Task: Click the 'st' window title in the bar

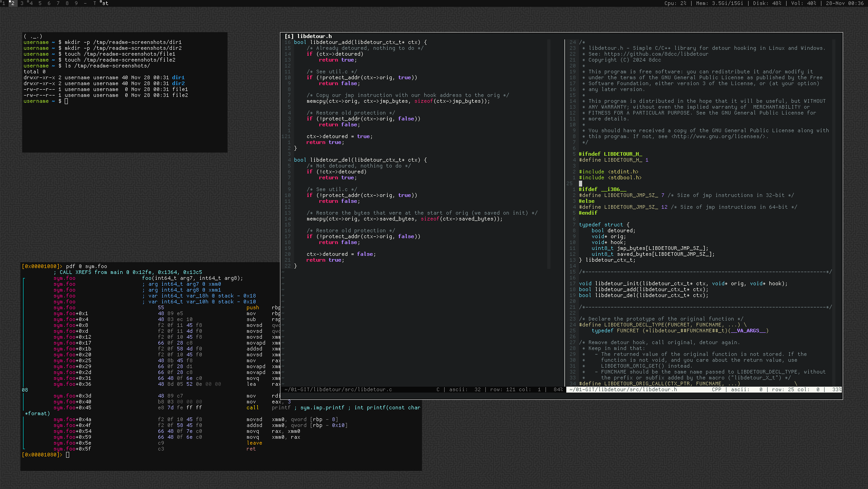Action: click(105, 3)
